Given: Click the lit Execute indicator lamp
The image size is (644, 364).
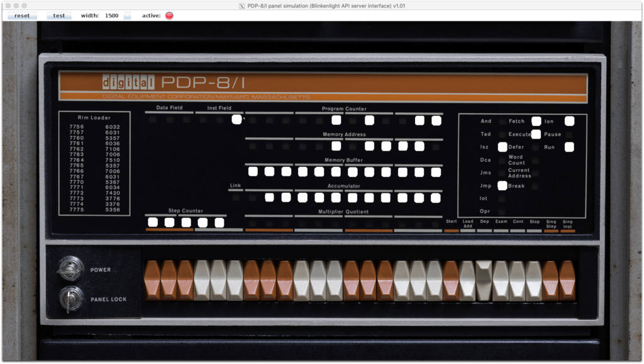Looking at the screenshot, I should tap(536, 134).
